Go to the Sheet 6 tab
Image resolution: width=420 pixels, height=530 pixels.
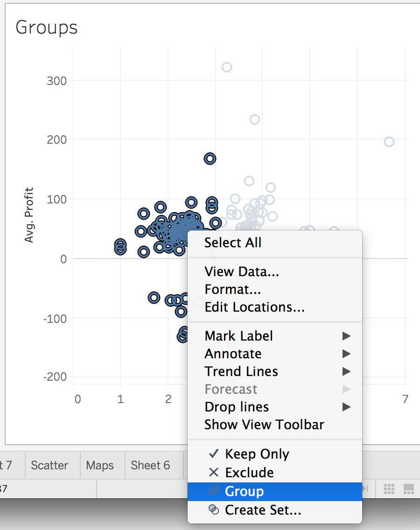click(150, 465)
